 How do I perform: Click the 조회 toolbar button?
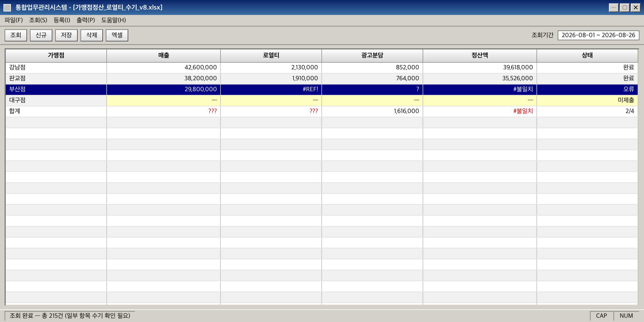click(16, 35)
